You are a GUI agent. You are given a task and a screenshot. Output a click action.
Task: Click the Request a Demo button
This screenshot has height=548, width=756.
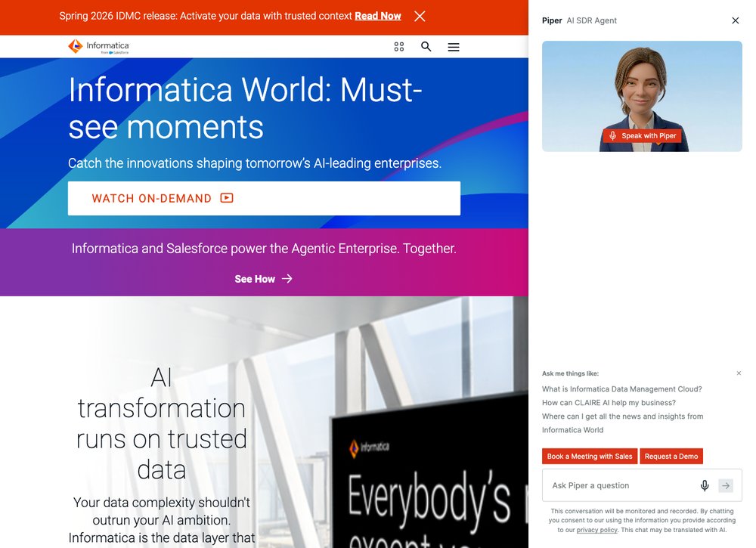point(671,456)
